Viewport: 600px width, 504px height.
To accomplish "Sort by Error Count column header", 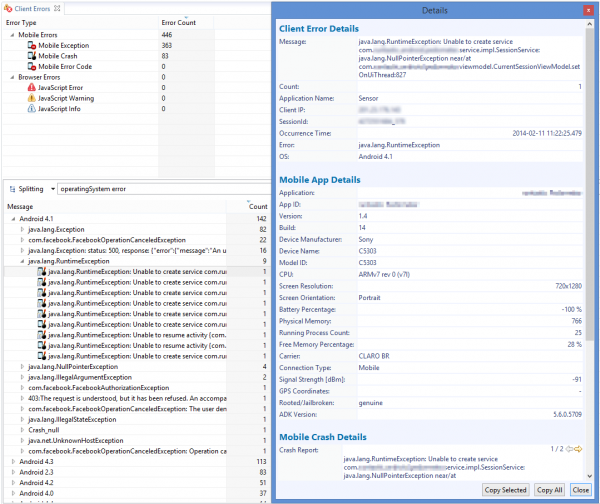I will tap(186, 23).
